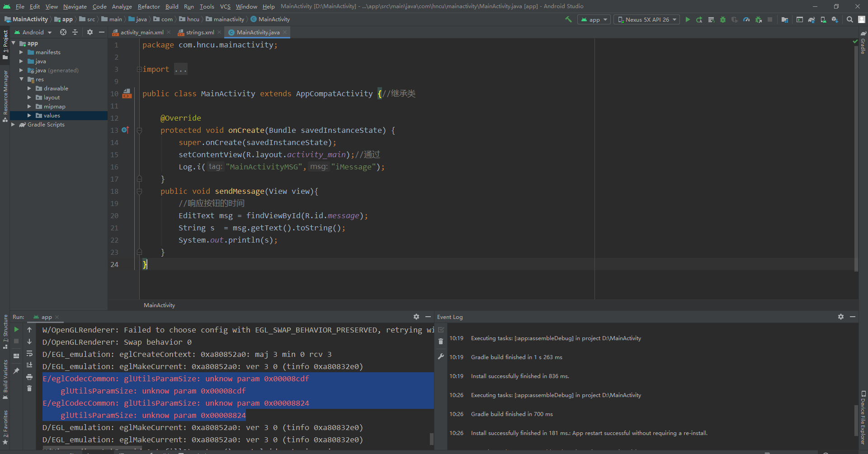Screen dimensions: 868x454
Task: Click the Apply Code Changes icon
Action: [x=711, y=19]
